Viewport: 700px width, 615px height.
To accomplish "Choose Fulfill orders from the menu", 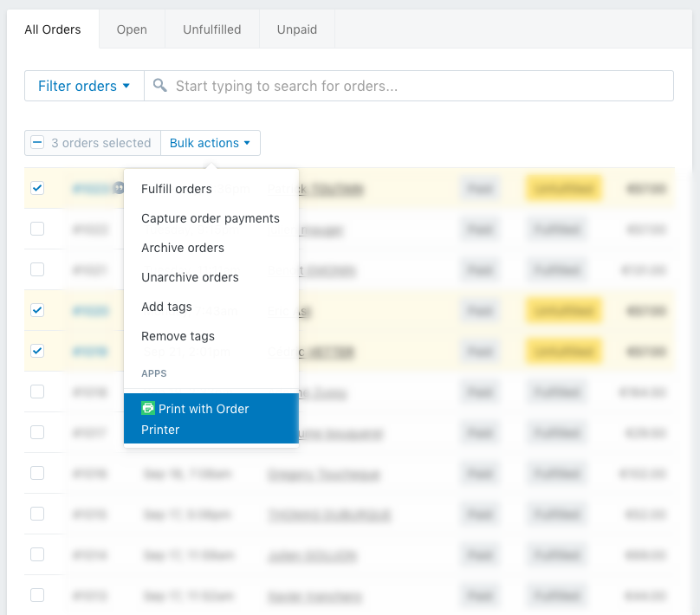I will click(177, 189).
